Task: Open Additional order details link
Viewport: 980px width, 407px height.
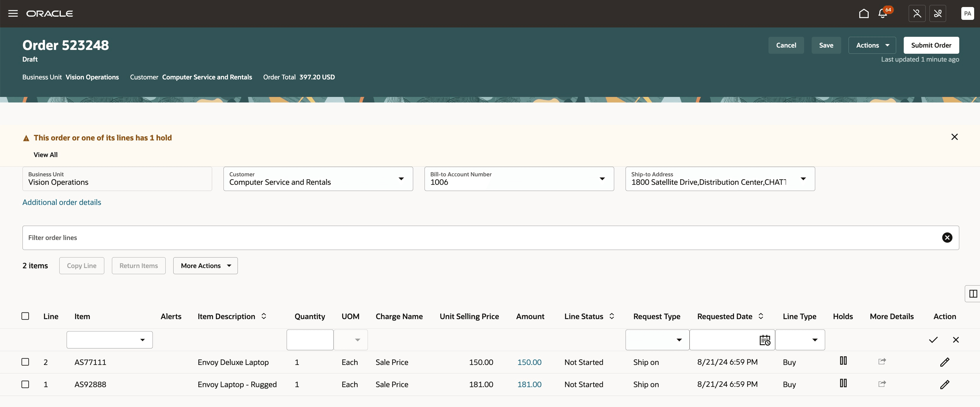Action: 62,202
